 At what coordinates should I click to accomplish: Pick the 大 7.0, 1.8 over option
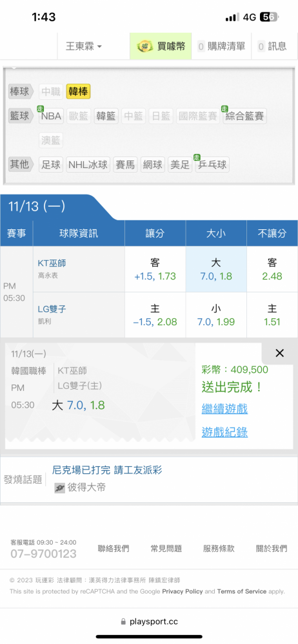coord(216,269)
